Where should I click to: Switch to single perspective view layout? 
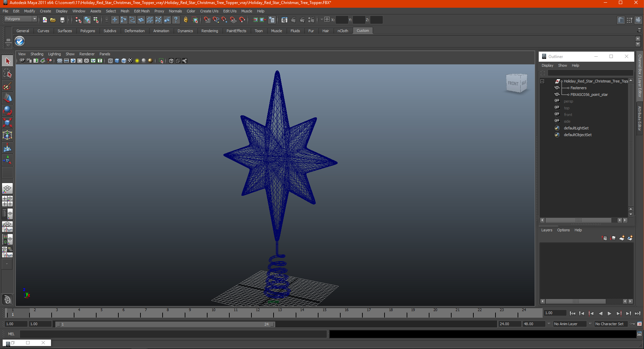(x=7, y=188)
